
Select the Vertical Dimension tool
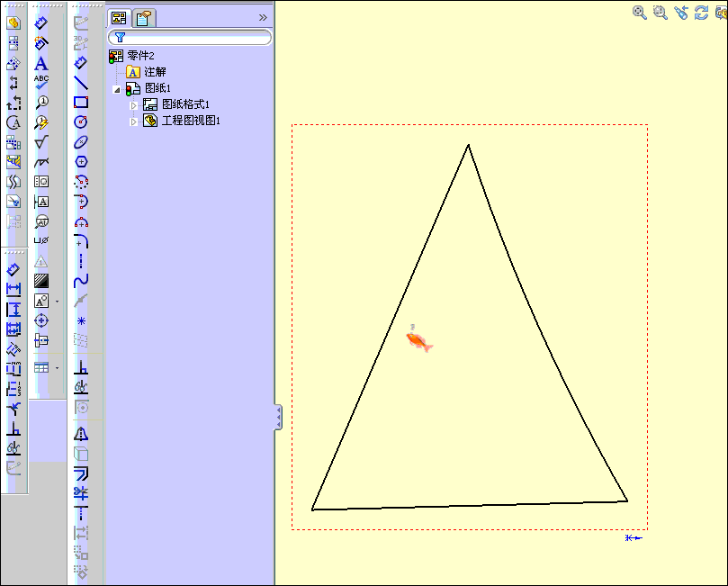tap(13, 310)
